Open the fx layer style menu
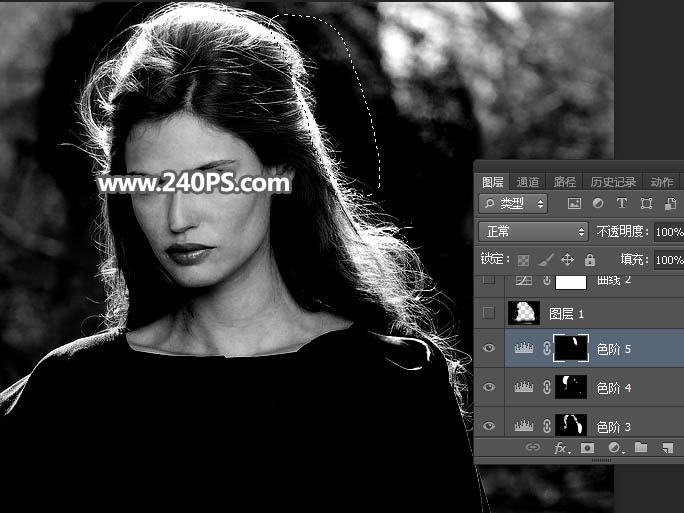This screenshot has width=684, height=513. tap(561, 448)
